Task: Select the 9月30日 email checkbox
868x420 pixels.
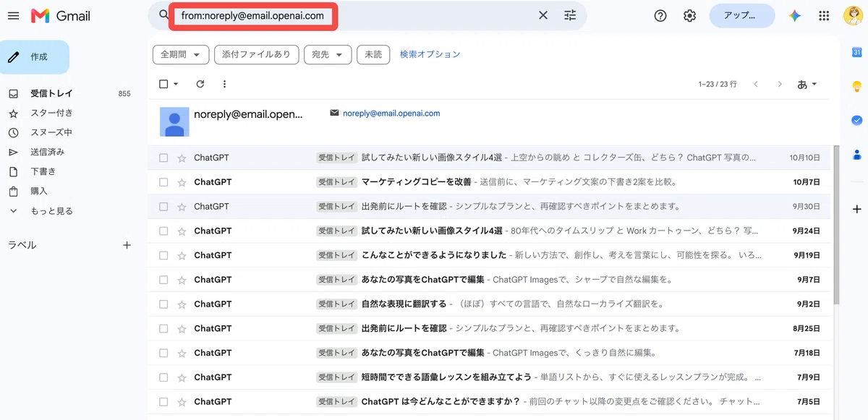Action: (163, 206)
